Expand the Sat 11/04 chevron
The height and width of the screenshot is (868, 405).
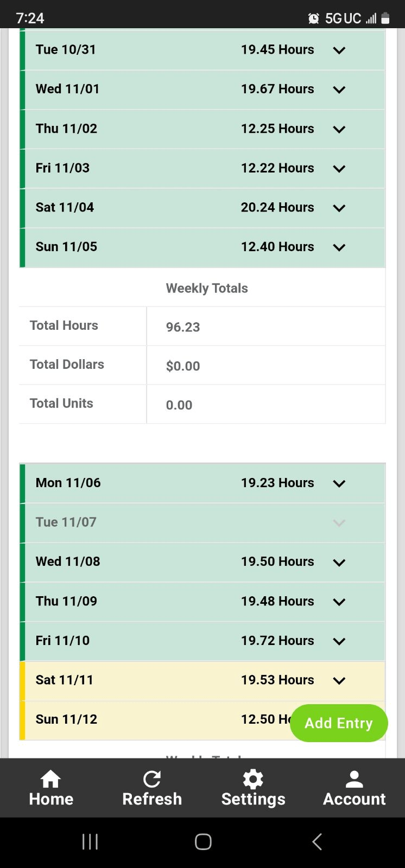pos(339,208)
